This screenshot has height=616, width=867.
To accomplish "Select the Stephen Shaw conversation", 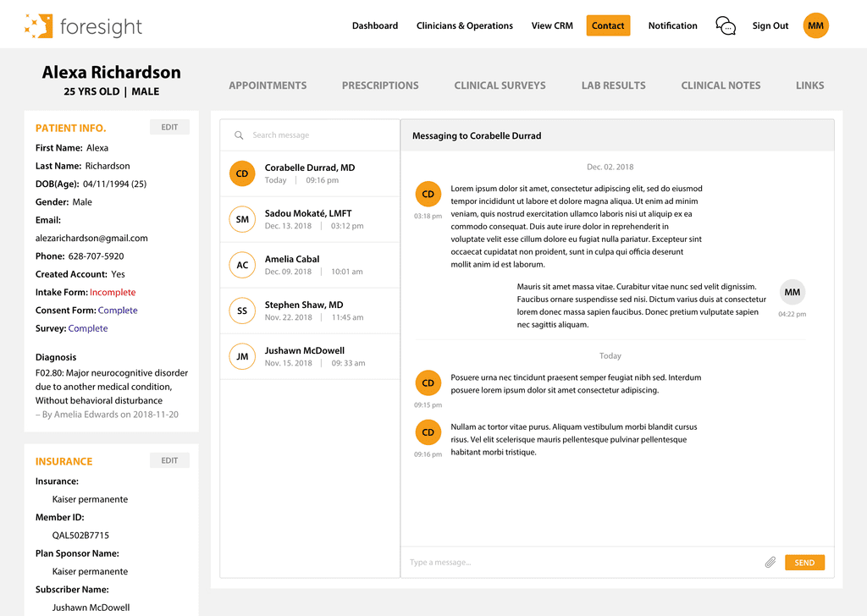I will [309, 311].
